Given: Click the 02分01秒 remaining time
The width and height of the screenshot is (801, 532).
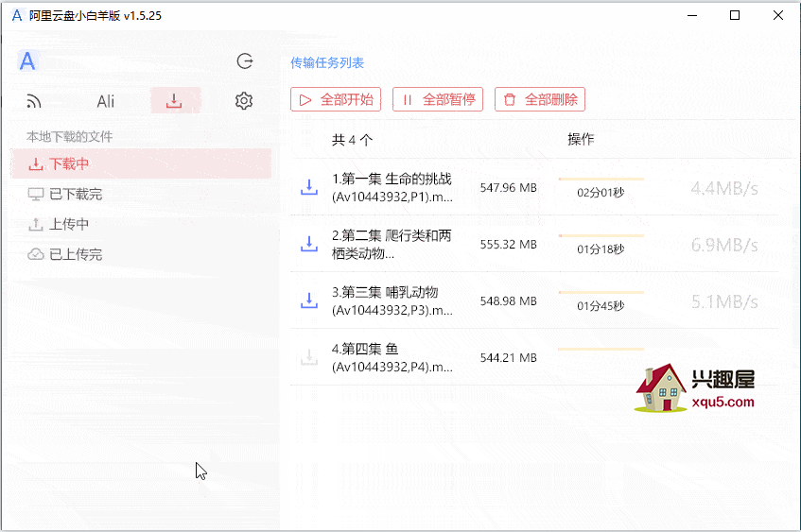Looking at the screenshot, I should pos(601,193).
